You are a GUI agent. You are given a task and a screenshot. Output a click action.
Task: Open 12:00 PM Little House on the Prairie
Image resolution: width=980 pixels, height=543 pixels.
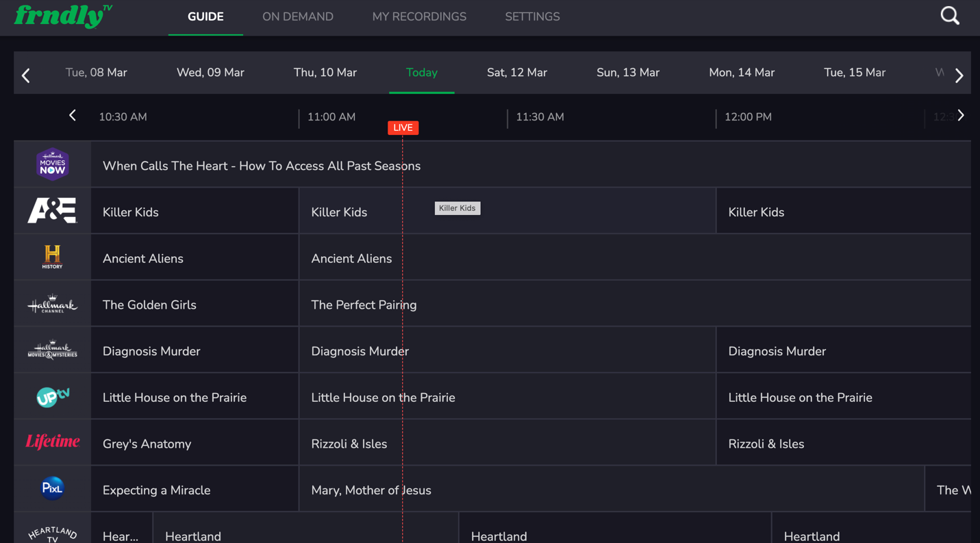click(844, 397)
